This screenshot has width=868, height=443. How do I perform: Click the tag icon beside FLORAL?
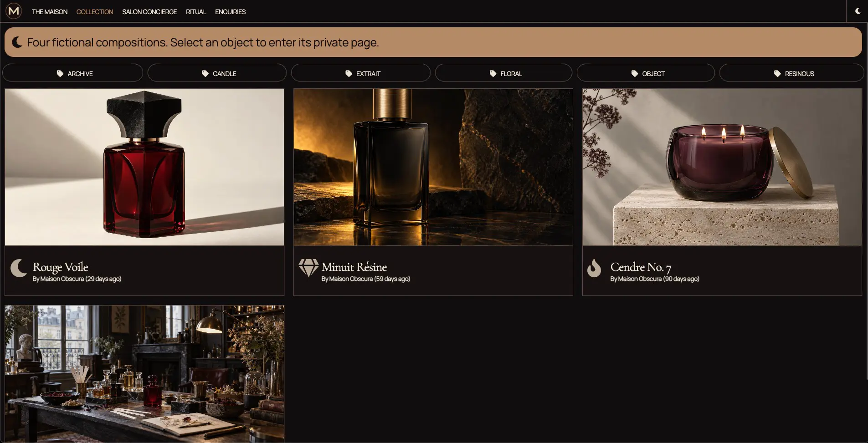[493, 73]
